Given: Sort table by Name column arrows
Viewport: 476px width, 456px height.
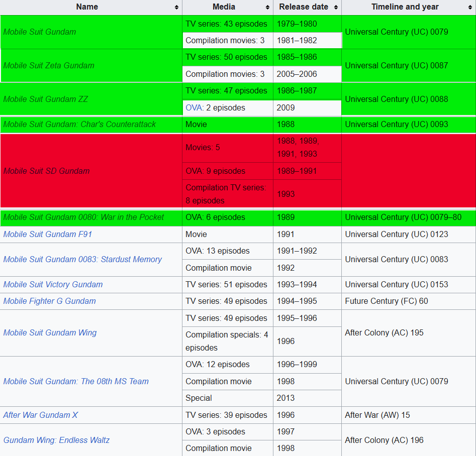Looking at the screenshot, I should point(176,7).
